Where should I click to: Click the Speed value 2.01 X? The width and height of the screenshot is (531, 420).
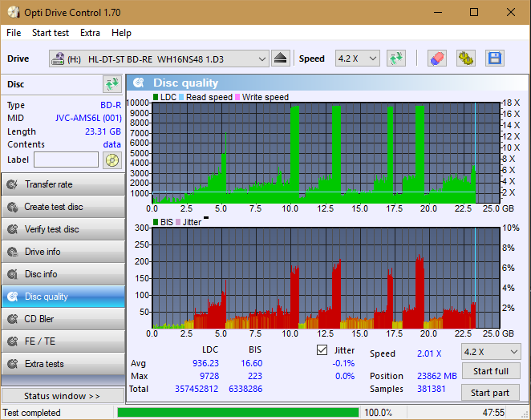429,353
